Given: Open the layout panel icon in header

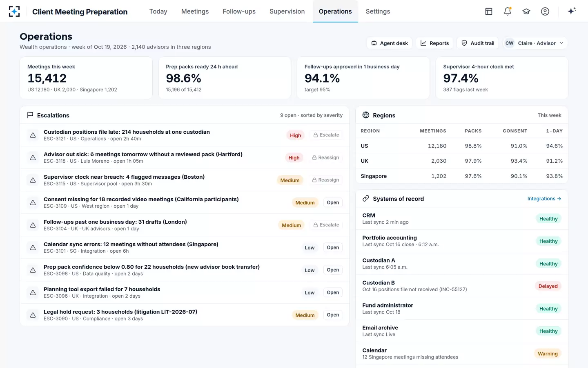Looking at the screenshot, I should click(x=489, y=11).
